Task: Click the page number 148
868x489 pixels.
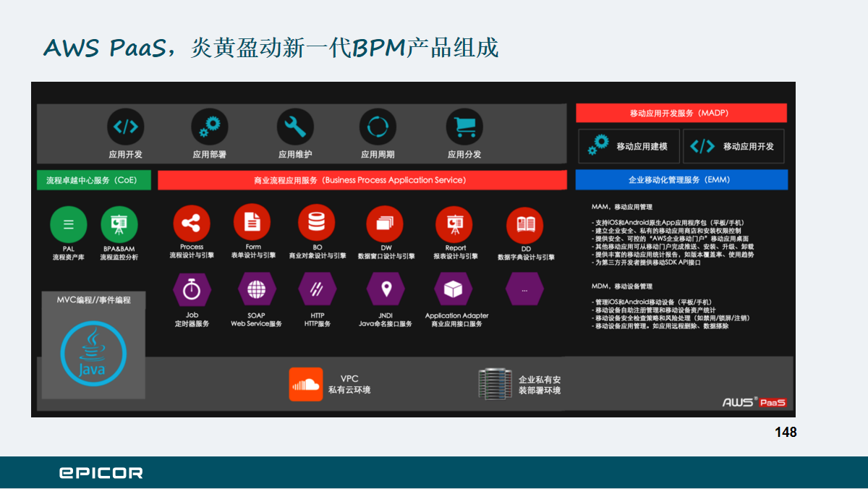Action: (786, 432)
